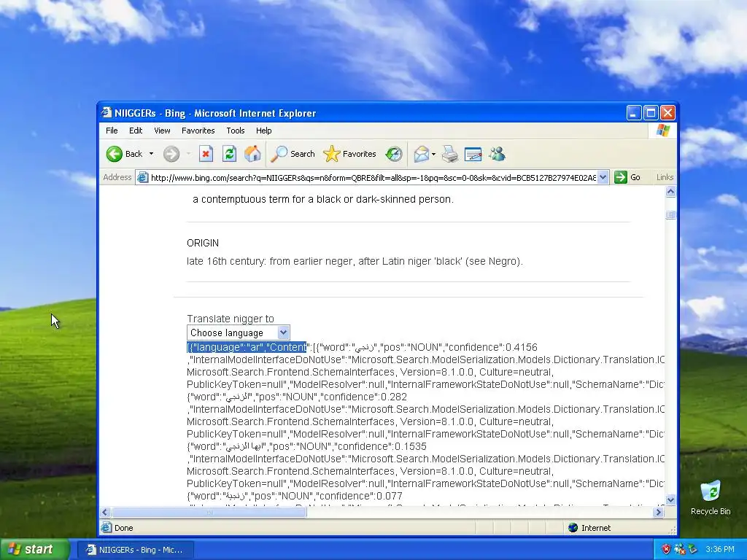This screenshot has height=560, width=747.
Task: Open the Windows start button
Action: pyautogui.click(x=34, y=549)
